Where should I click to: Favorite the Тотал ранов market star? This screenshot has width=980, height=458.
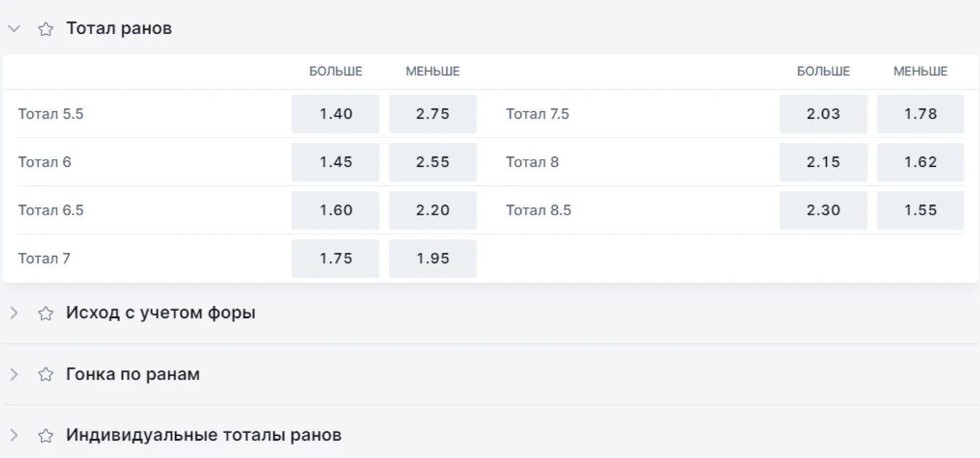[46, 29]
